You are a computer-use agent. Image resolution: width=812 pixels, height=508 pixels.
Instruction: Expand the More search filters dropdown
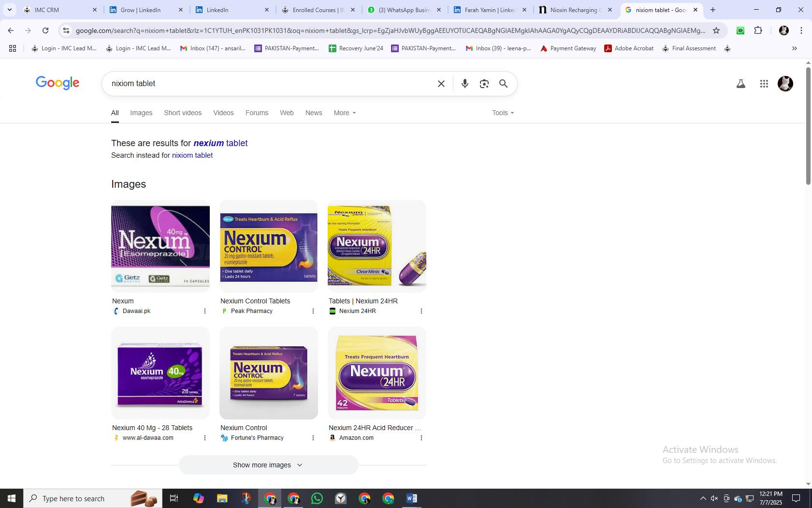[x=345, y=113]
